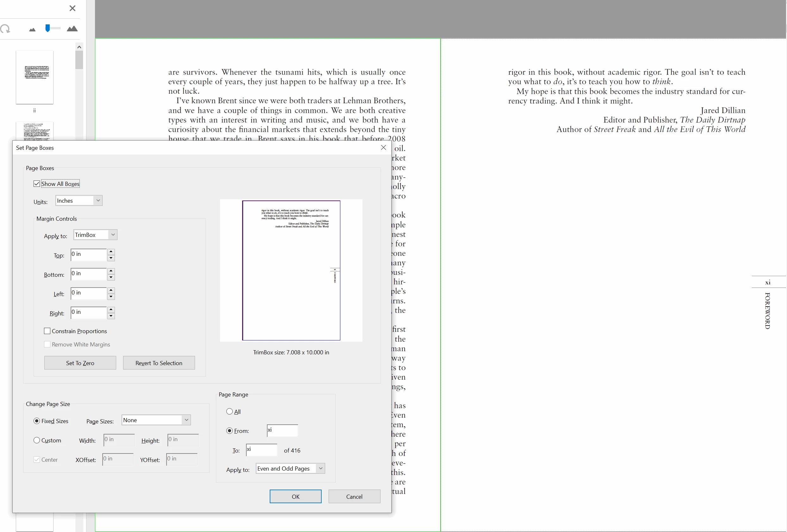787x532 pixels.
Task: Expand the Page Sizes dropdown
Action: [x=156, y=420]
